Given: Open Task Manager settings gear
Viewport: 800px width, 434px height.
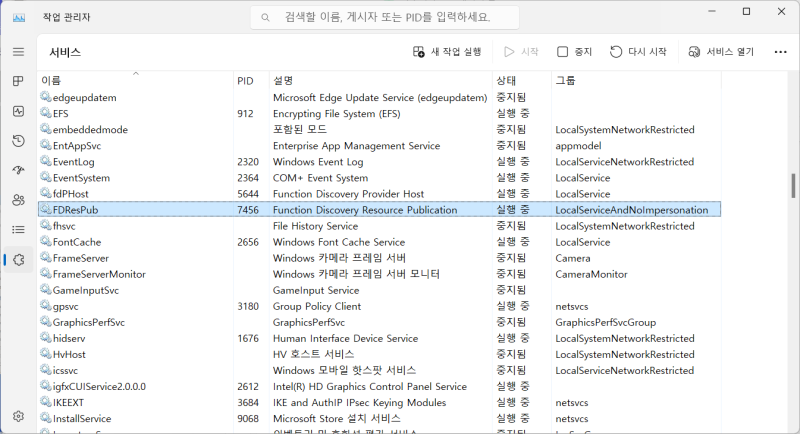Looking at the screenshot, I should (18, 416).
